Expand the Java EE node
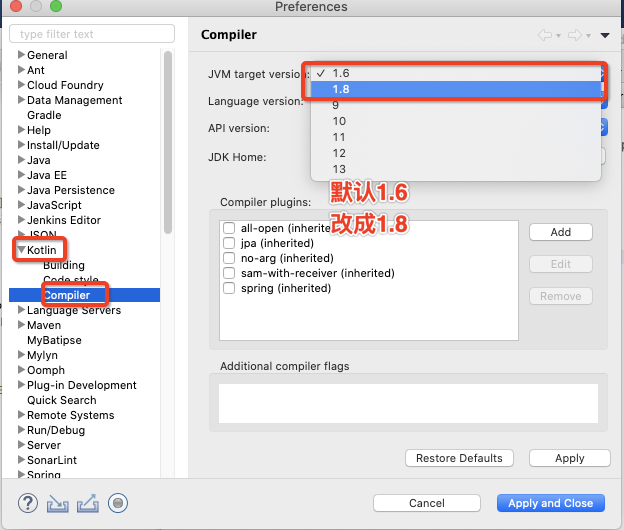Screen dimensions: 624x530 (x=21, y=175)
